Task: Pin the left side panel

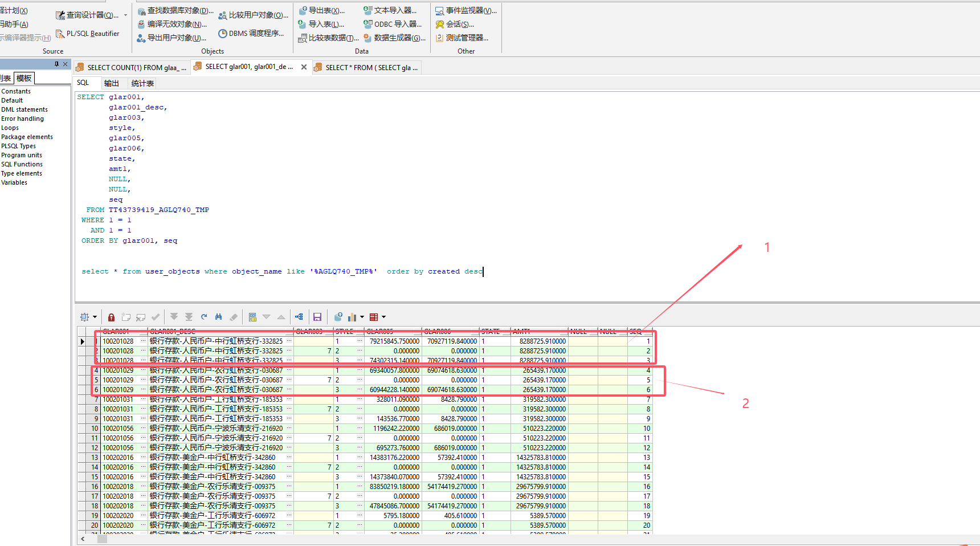Action: [x=56, y=64]
